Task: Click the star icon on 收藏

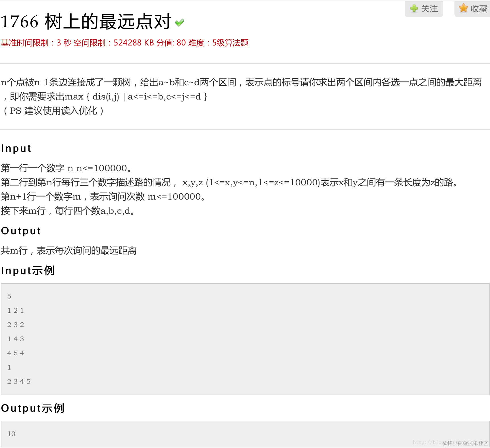Action: pos(463,8)
